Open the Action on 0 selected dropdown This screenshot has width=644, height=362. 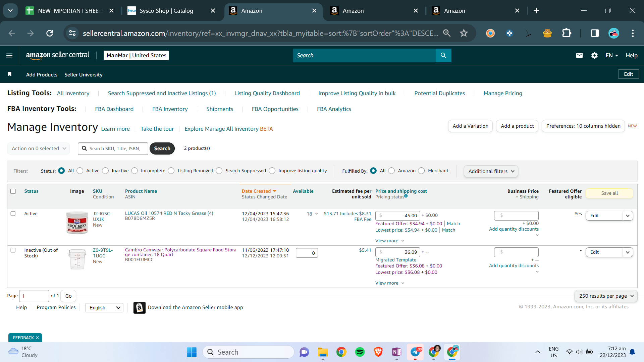(39, 148)
